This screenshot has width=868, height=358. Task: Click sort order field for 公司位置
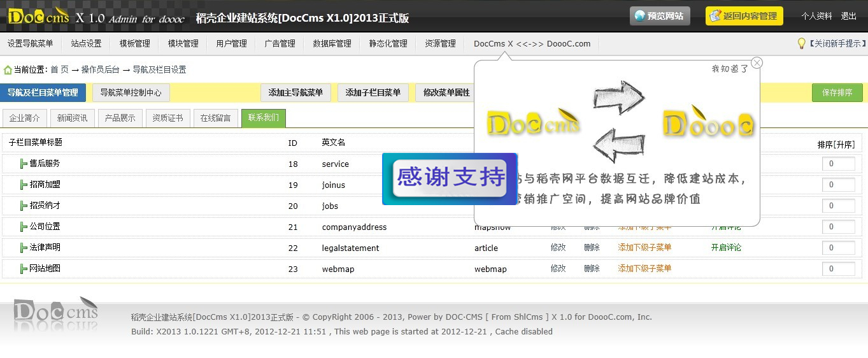pyautogui.click(x=838, y=227)
